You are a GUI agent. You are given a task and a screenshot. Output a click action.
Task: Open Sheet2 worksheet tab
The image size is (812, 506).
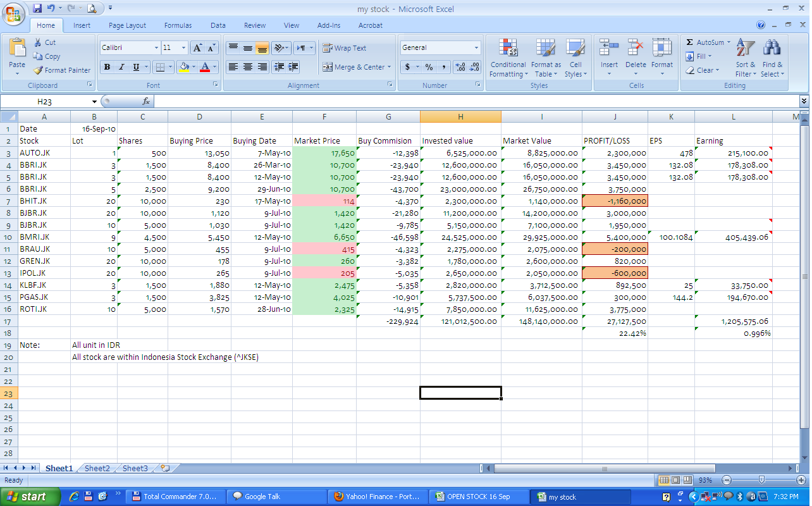[97, 469]
